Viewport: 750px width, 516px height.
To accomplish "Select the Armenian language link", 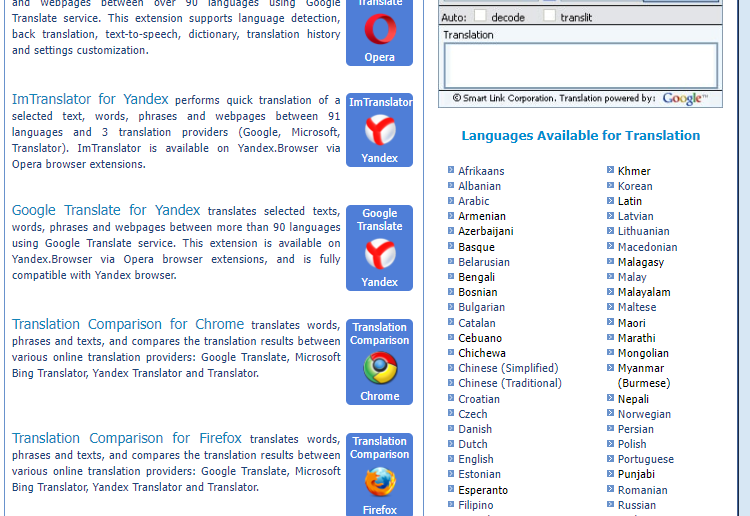I will point(482,216).
